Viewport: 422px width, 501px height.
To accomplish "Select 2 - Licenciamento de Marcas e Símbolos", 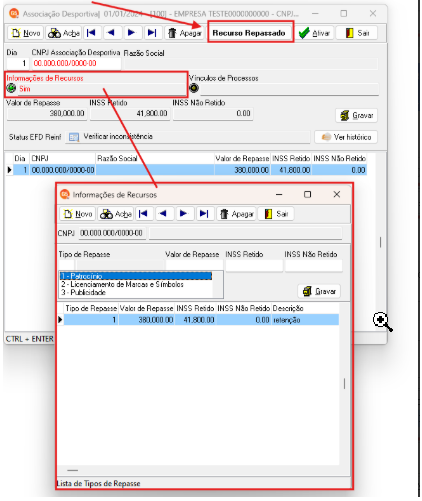I will tap(122, 284).
